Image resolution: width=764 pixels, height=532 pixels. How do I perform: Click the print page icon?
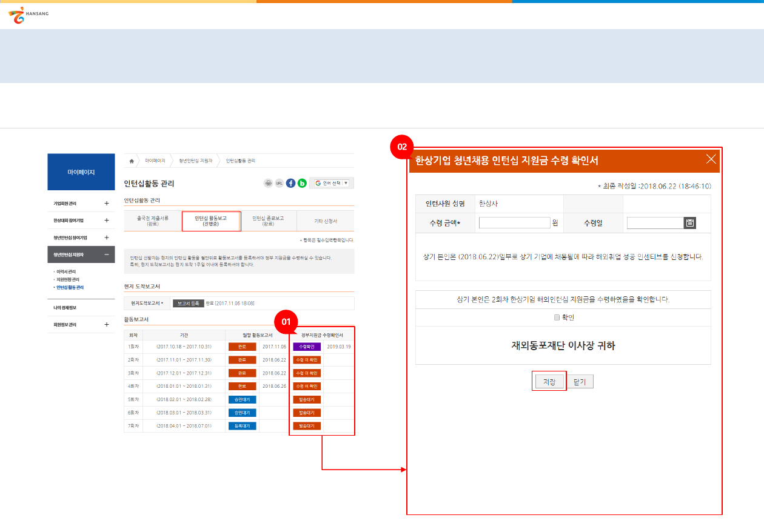pyautogui.click(x=268, y=183)
